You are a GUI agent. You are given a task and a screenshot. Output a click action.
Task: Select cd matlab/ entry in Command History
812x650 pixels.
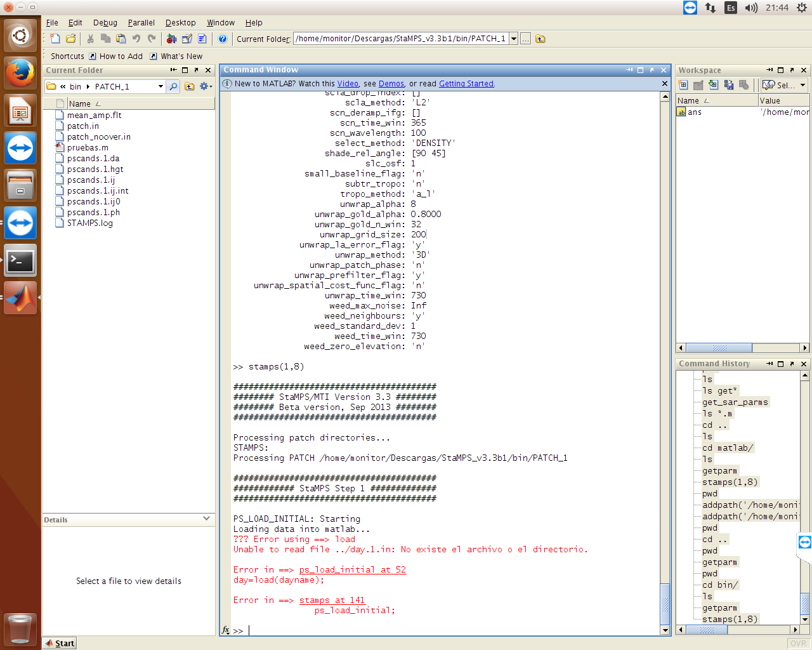(x=727, y=448)
